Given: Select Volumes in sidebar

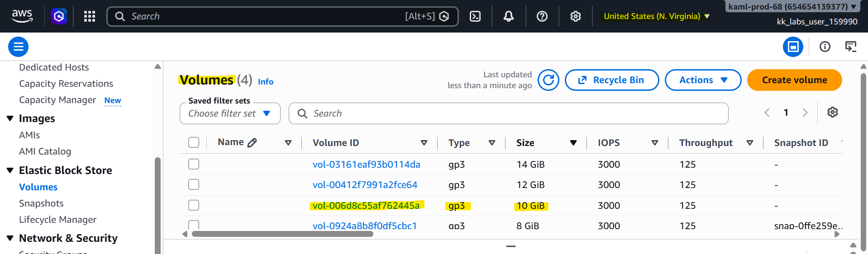Looking at the screenshot, I should tap(38, 187).
